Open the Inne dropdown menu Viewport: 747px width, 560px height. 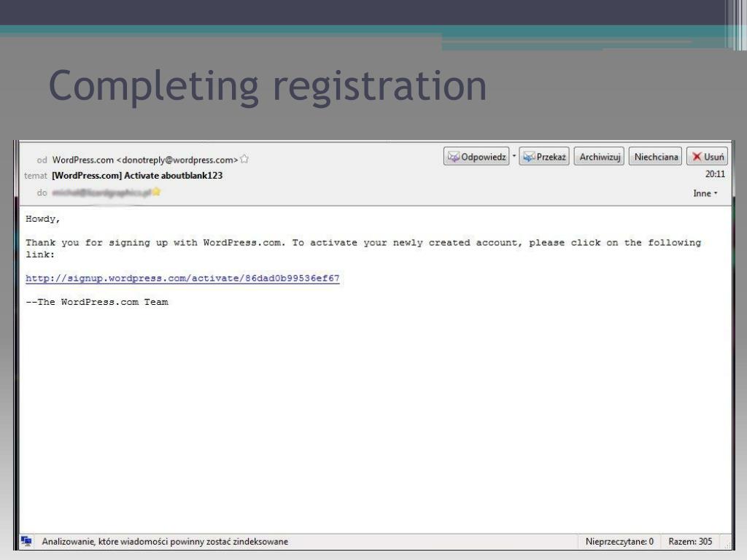[705, 193]
